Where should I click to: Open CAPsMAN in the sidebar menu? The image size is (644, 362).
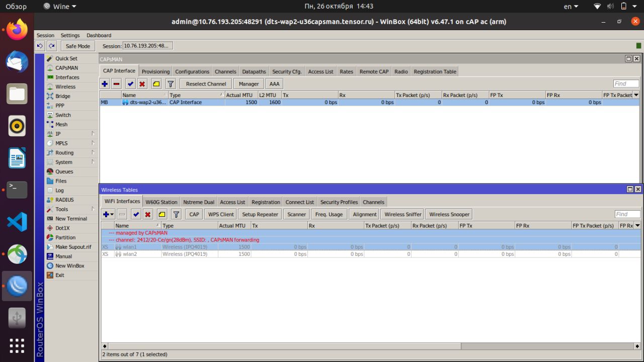(x=66, y=68)
